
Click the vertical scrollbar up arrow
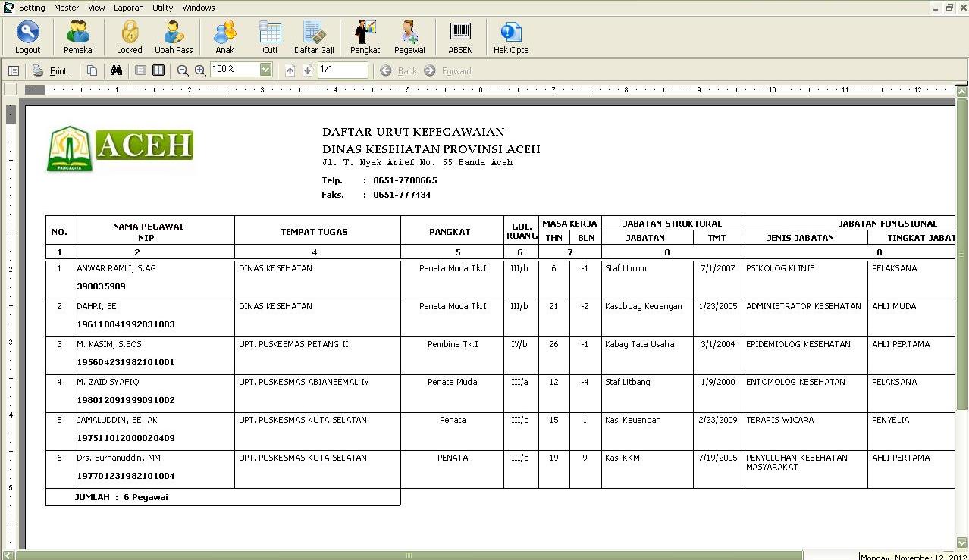961,92
